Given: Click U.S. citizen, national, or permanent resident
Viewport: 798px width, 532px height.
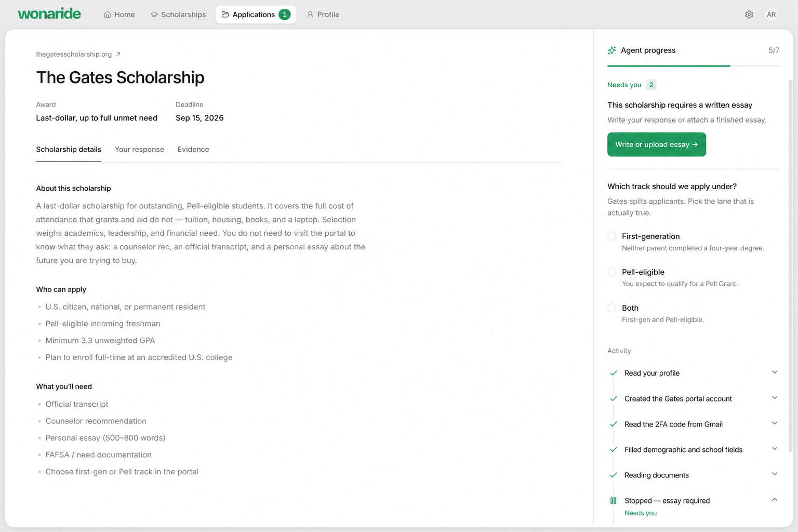Looking at the screenshot, I should point(125,307).
